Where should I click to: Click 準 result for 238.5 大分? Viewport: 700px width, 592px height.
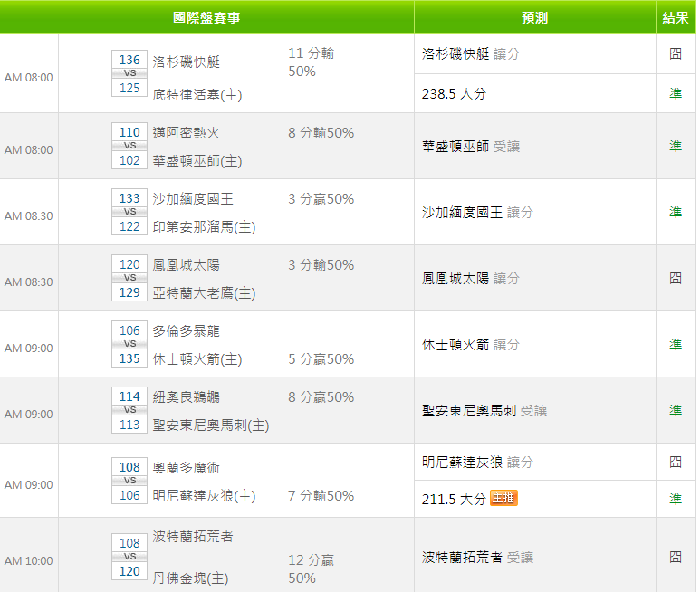[676, 93]
